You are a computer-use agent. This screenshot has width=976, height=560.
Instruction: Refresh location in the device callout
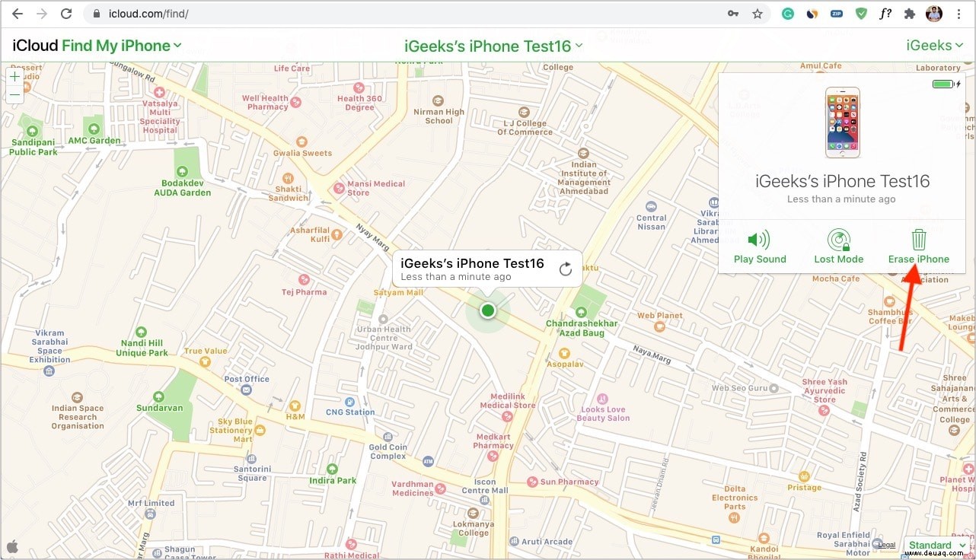[x=565, y=269]
